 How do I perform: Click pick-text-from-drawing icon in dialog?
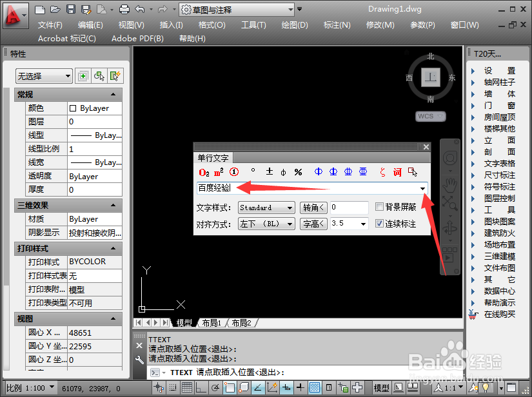pos(413,172)
